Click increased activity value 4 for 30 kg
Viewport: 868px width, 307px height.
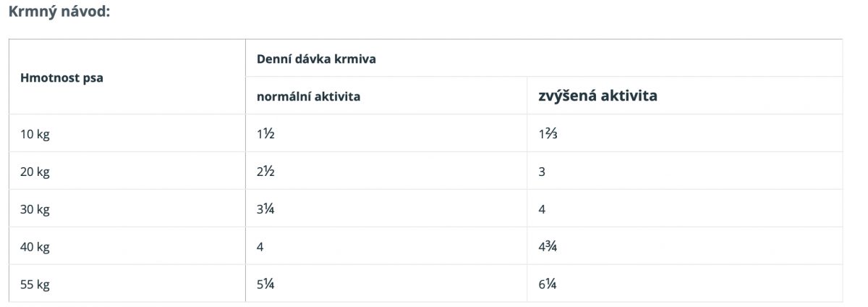(542, 209)
